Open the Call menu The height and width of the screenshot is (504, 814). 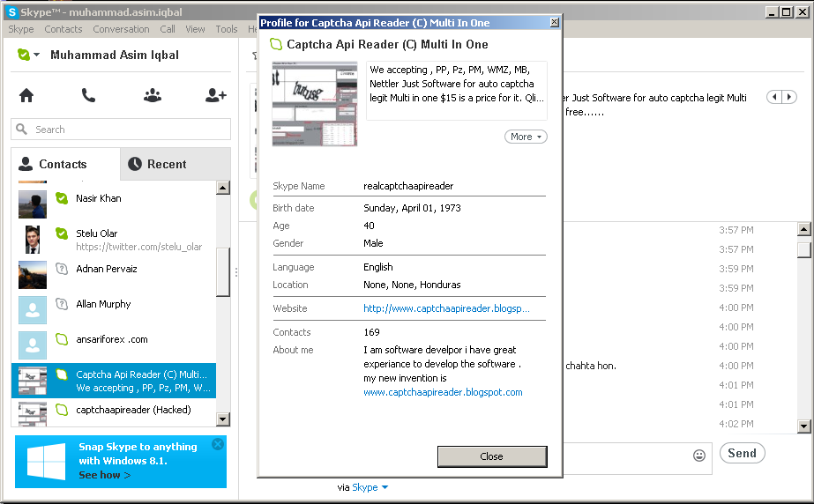click(x=168, y=29)
